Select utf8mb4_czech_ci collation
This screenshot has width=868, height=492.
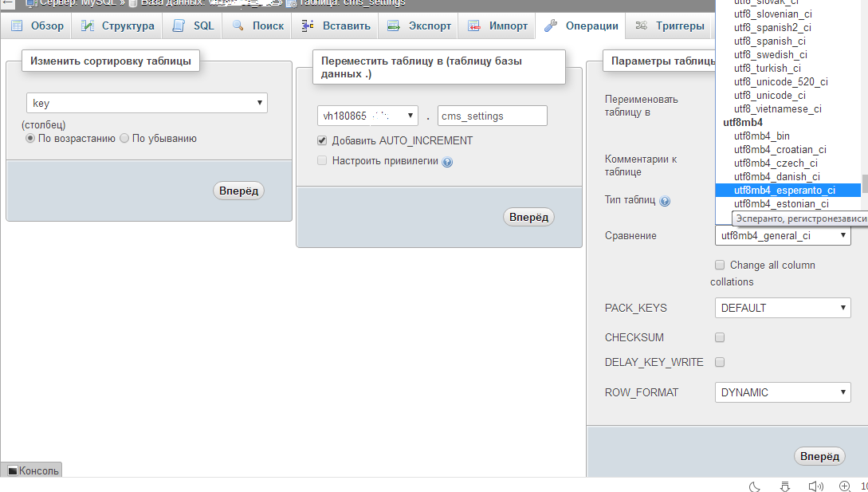[x=787, y=163]
